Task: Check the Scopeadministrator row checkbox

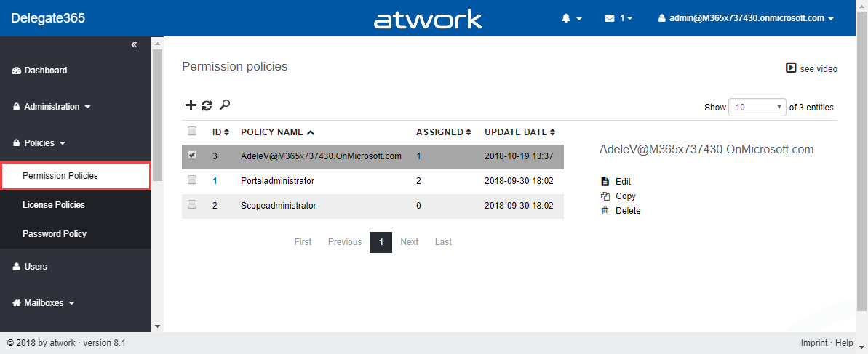Action: click(x=192, y=204)
